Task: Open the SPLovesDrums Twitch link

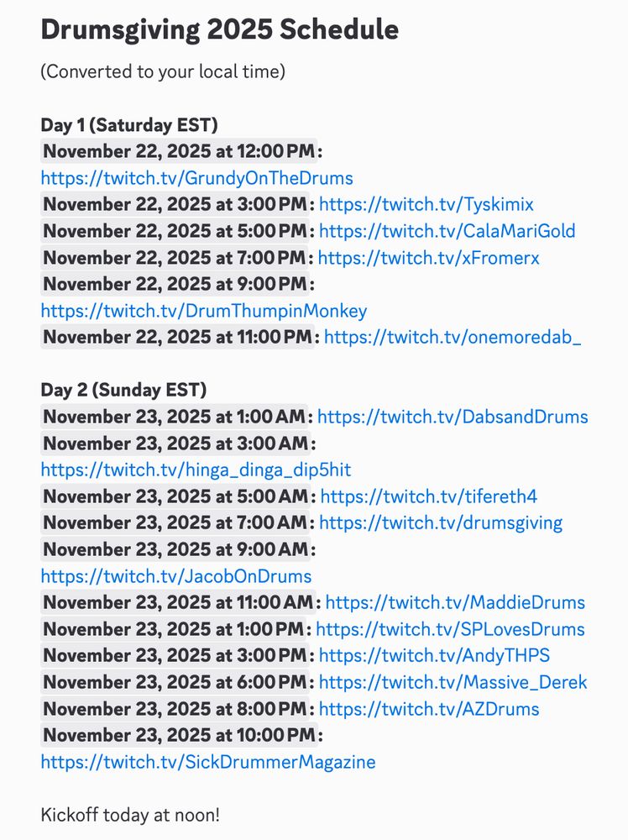Action: (x=450, y=629)
